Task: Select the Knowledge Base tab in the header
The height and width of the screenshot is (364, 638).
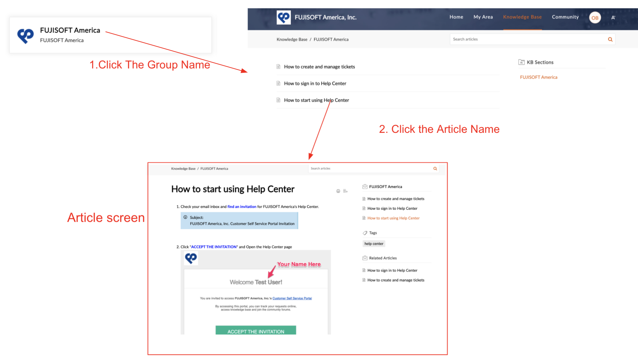Action: [522, 17]
